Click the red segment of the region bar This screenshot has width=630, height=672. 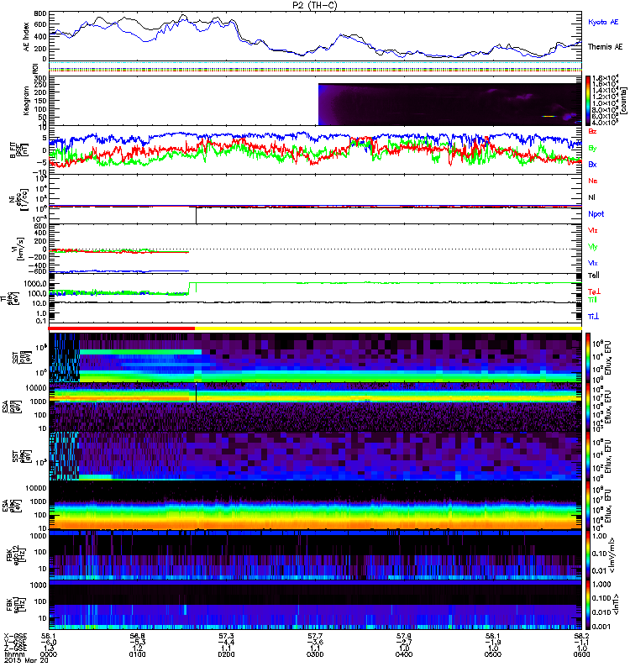[x=122, y=328]
